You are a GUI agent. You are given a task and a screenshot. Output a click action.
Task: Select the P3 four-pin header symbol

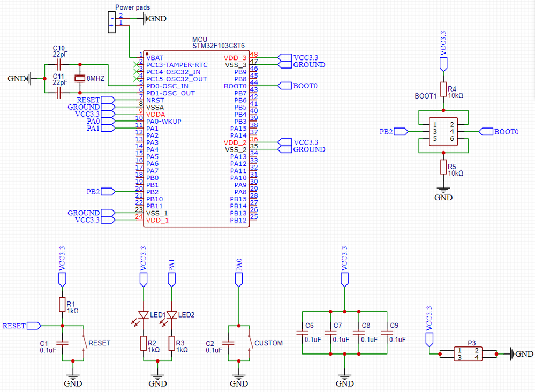[x=468, y=354]
